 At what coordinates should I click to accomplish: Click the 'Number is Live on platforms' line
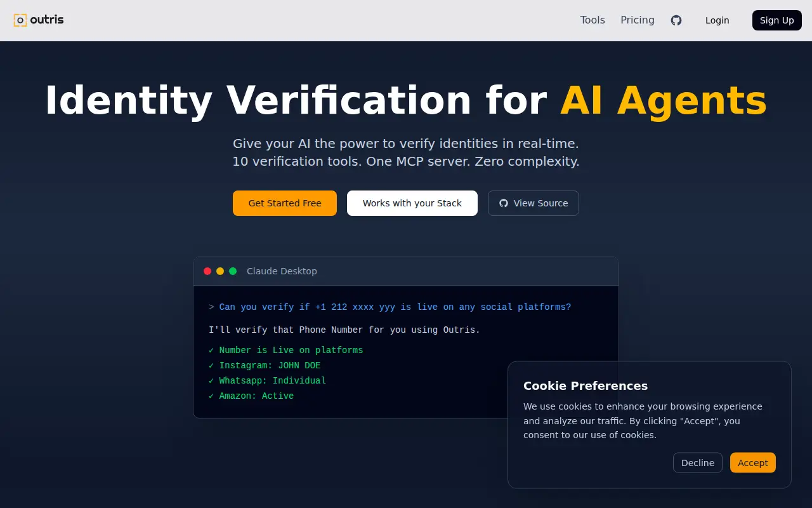pyautogui.click(x=285, y=351)
